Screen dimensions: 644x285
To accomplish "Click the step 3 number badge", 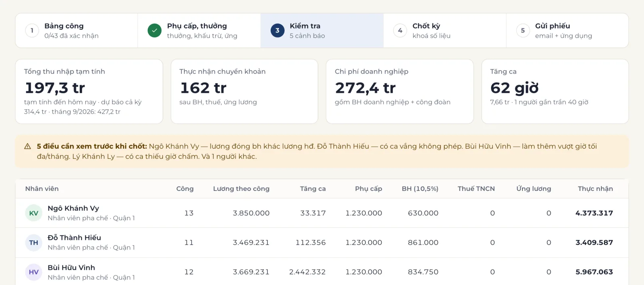I will (x=277, y=31).
